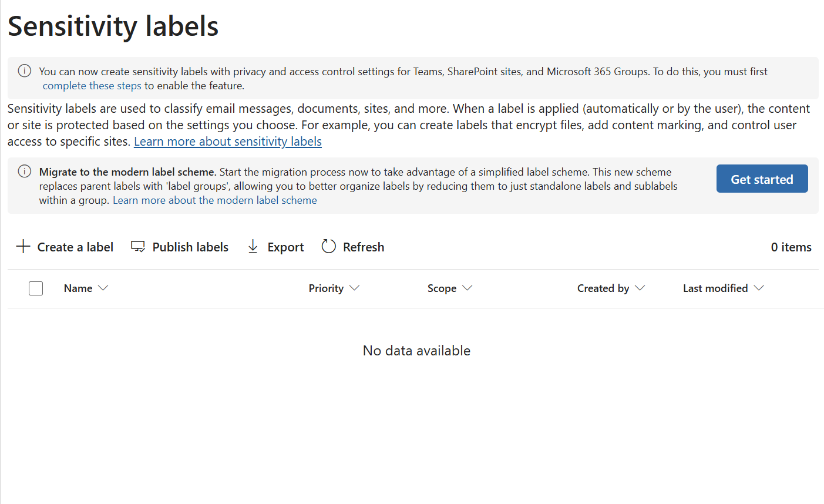824x504 pixels.
Task: Click the circular Refresh icon
Action: (329, 247)
